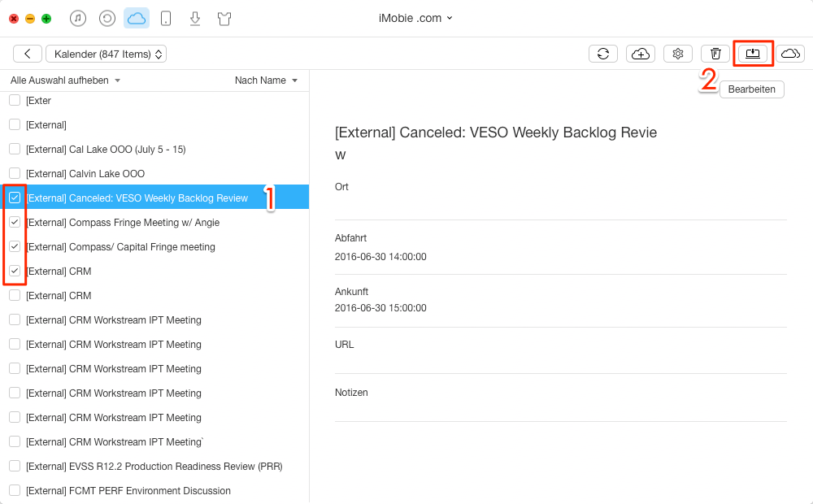Export selected items to computer icon
813x504 pixels.
tap(753, 54)
